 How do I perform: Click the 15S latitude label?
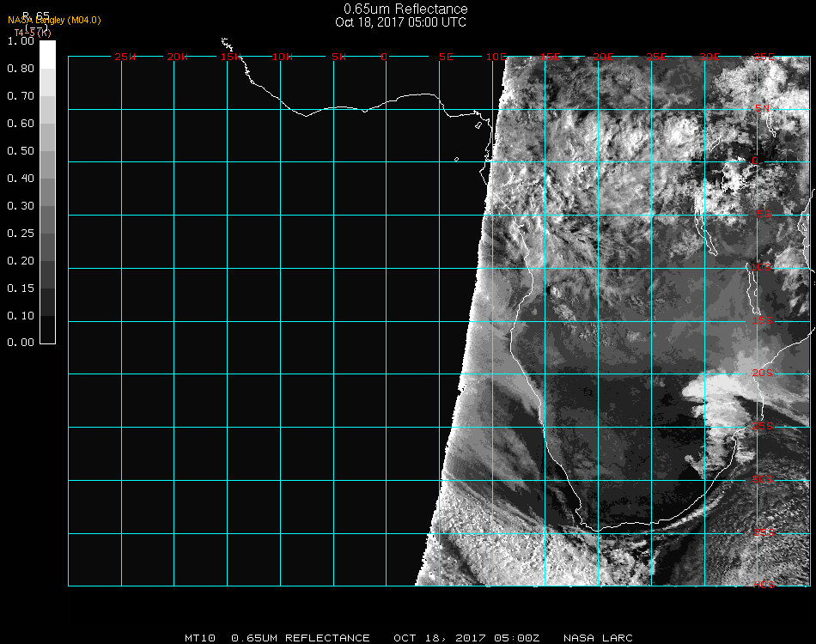point(763,321)
